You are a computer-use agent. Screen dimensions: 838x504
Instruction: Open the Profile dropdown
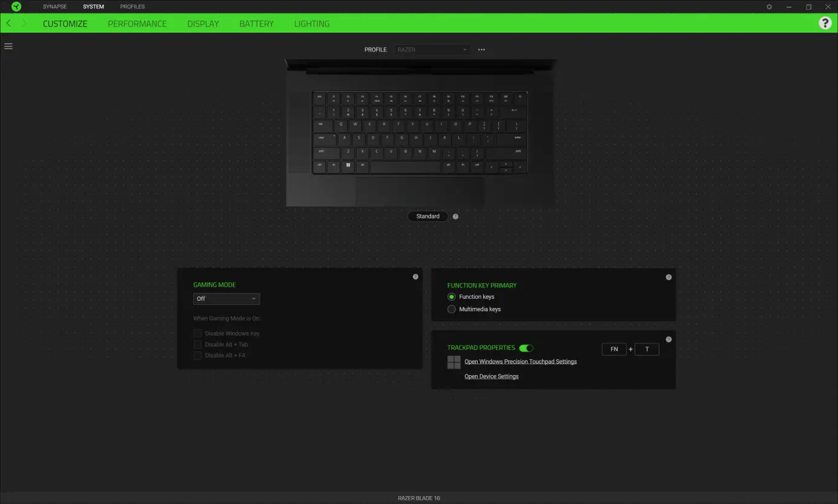432,49
